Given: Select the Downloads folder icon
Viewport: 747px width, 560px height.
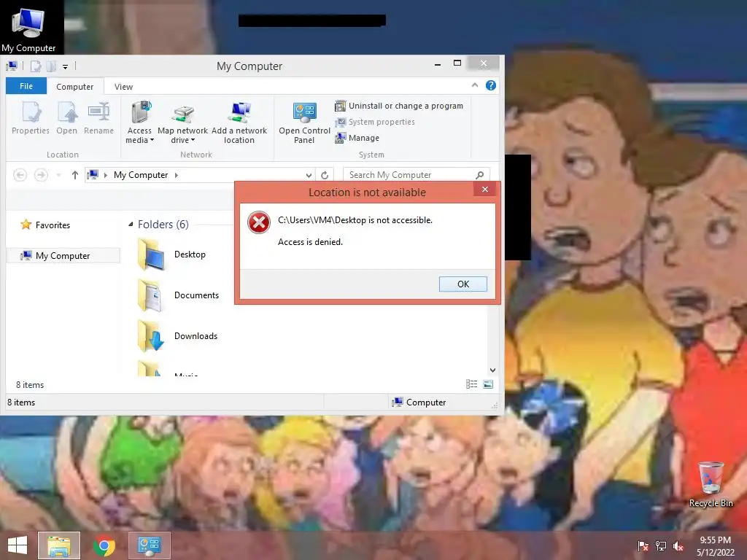Looking at the screenshot, I should pyautogui.click(x=151, y=336).
